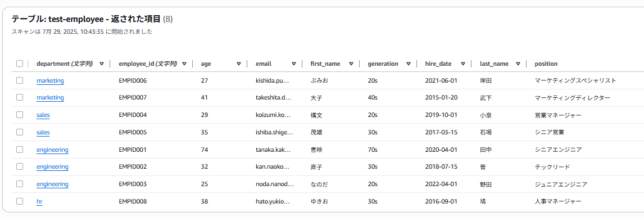Sort by the email column arrow

pyautogui.click(x=294, y=64)
